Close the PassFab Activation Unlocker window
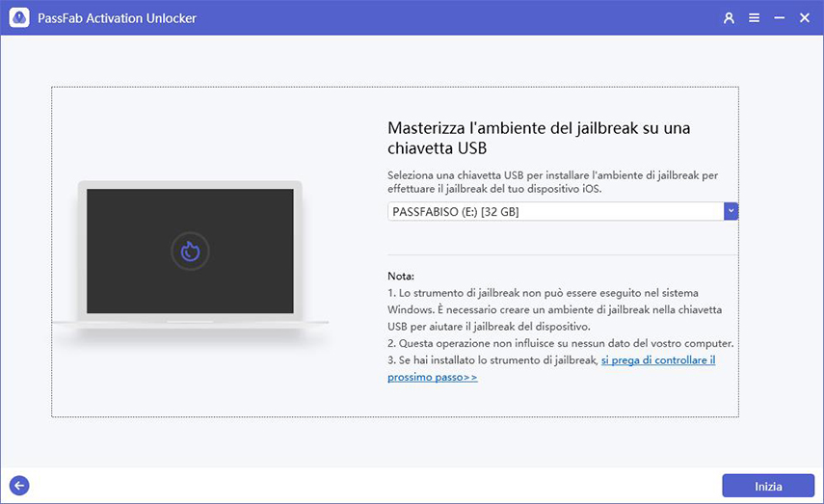This screenshot has height=504, width=824. (804, 18)
